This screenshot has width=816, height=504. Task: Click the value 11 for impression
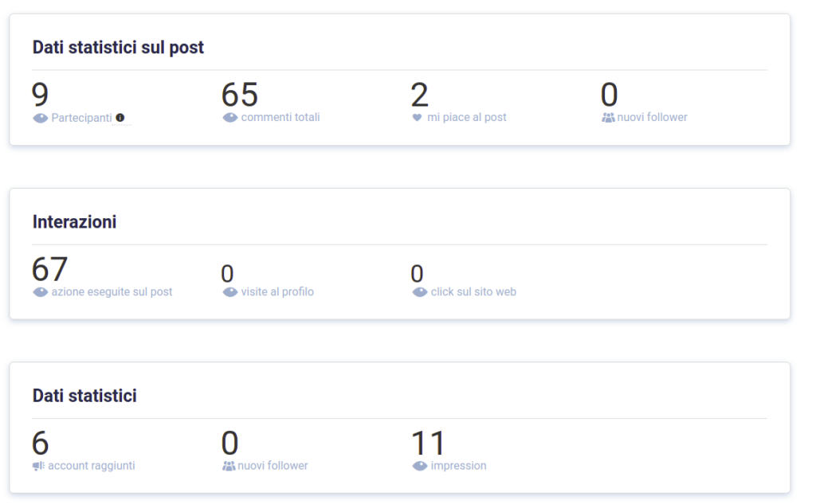(429, 443)
